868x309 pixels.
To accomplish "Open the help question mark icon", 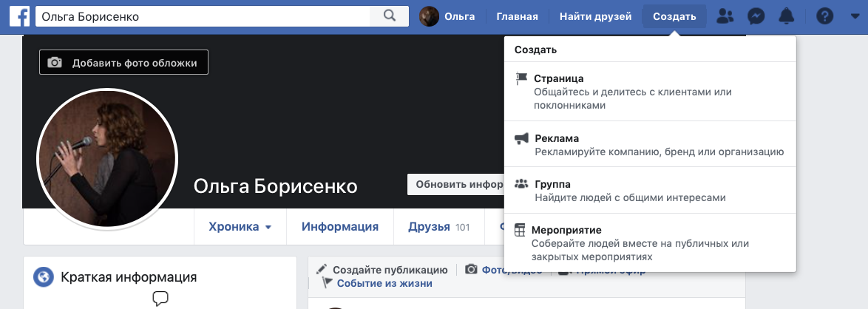I will click(824, 16).
